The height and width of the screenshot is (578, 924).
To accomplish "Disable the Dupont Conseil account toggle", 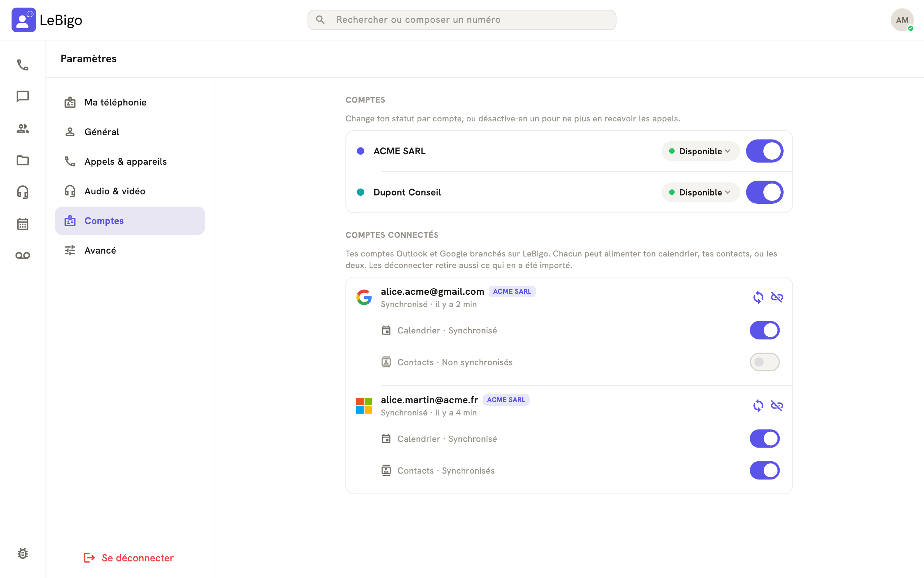I will click(x=764, y=192).
